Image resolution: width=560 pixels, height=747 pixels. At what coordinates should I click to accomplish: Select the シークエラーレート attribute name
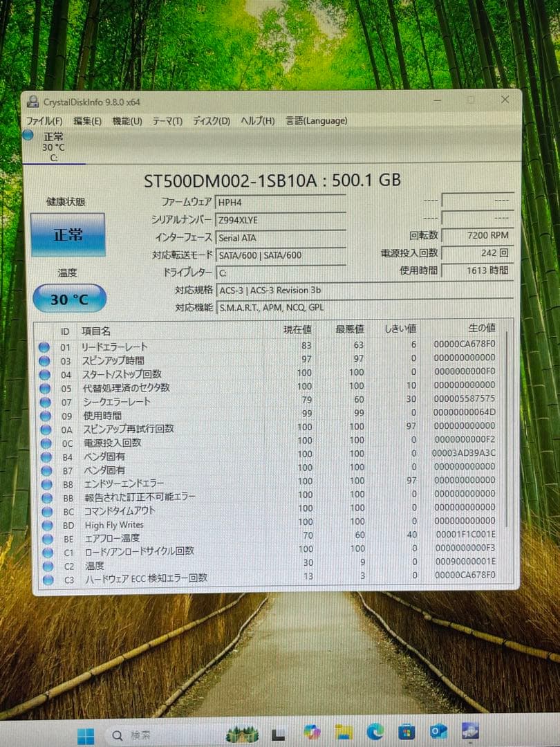pos(117,402)
